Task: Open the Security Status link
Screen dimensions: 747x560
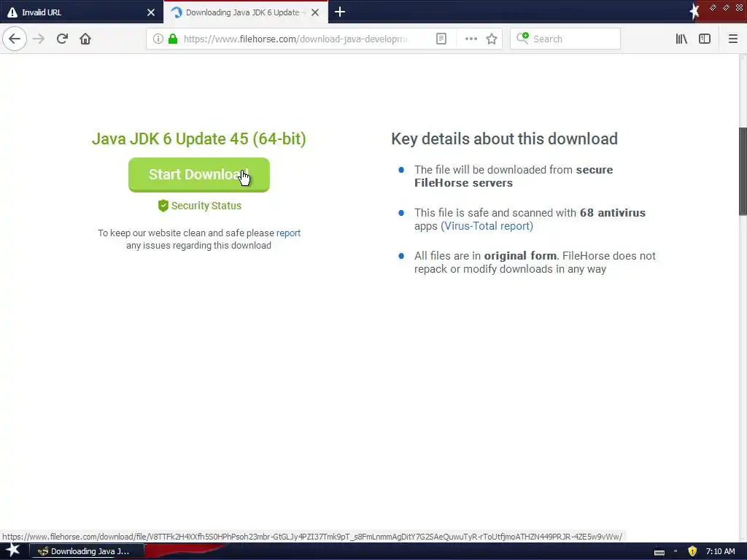Action: coord(206,206)
